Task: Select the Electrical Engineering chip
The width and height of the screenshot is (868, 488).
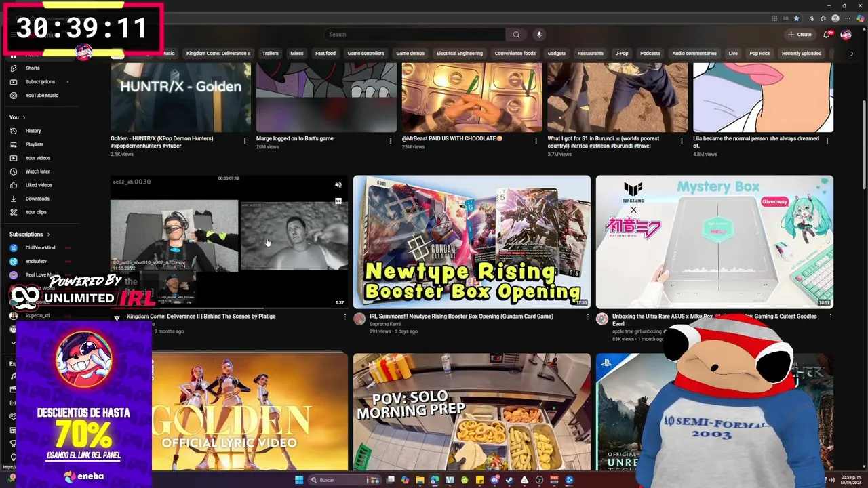Action: click(x=460, y=54)
